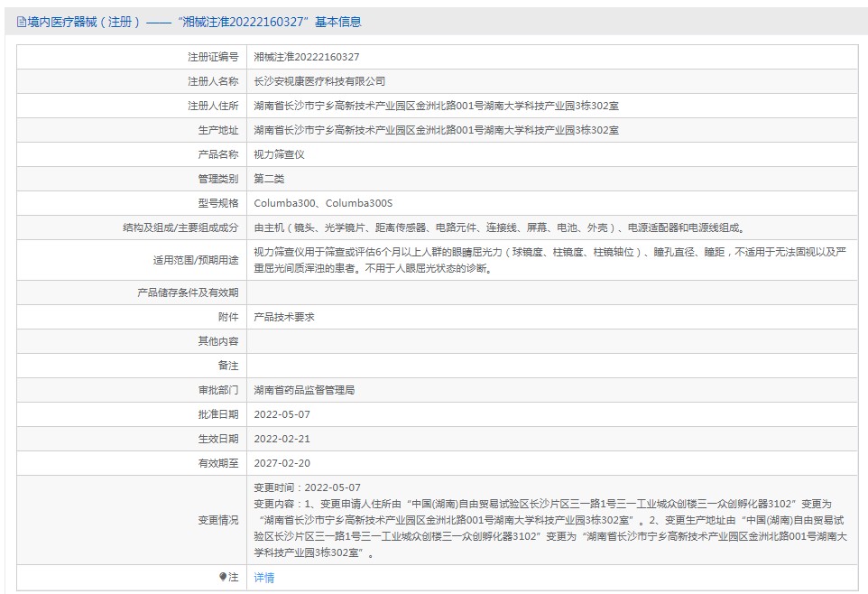Viewport: 868px width, 594px height.
Task: Click the model spec Columba300、Columba300S
Action: [323, 203]
